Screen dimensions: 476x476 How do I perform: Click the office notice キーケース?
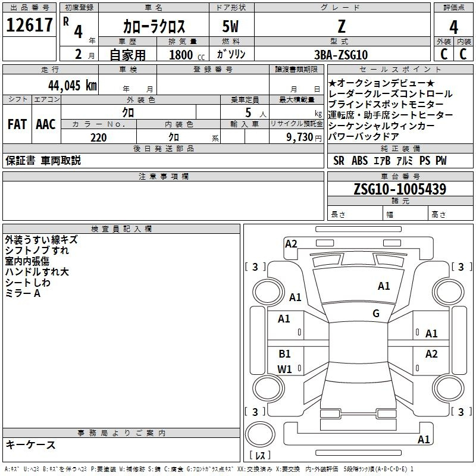(x=30, y=444)
